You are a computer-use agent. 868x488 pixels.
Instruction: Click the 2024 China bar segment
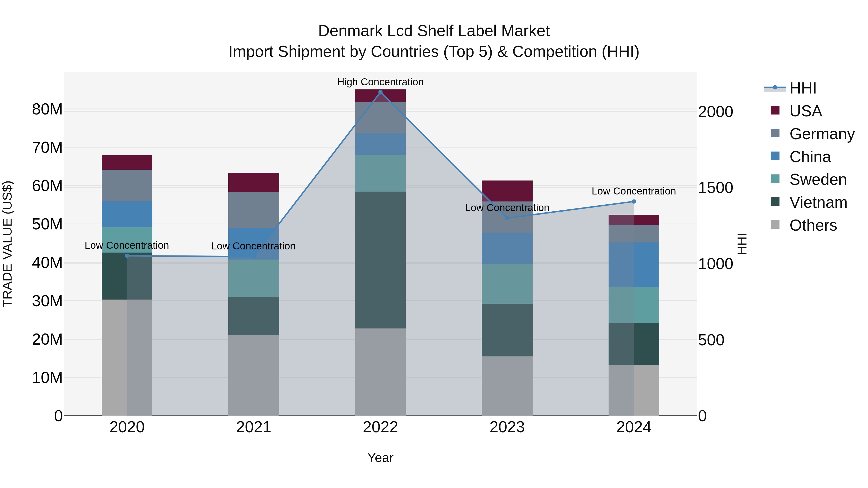pyautogui.click(x=634, y=265)
